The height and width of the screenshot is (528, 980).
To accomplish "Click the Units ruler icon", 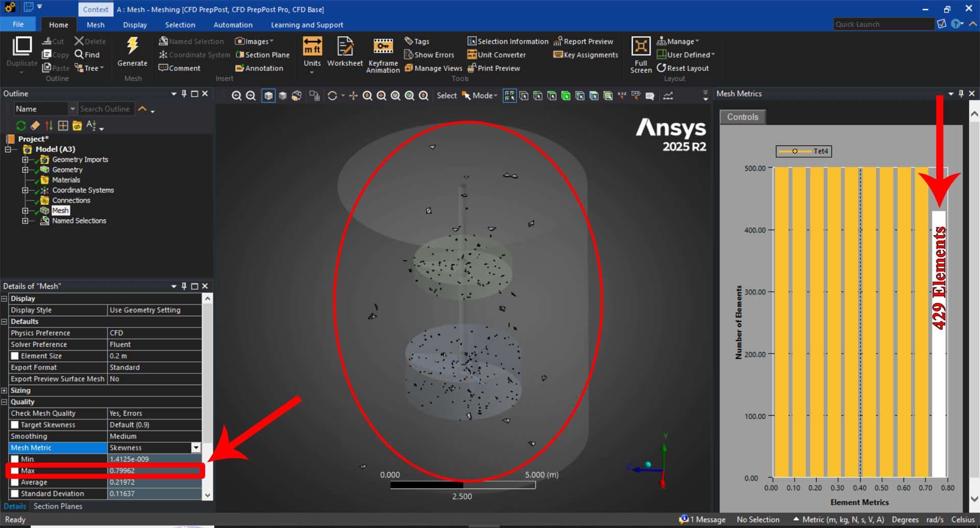I will 312,46.
